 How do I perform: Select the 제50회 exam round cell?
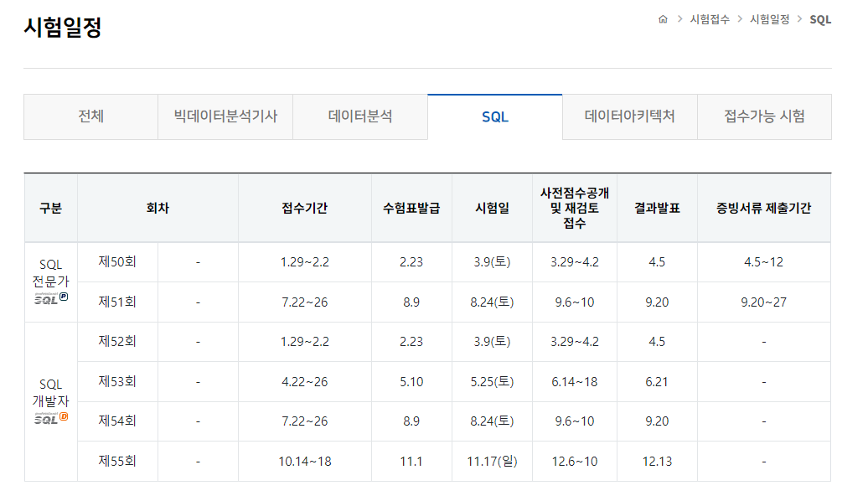pyautogui.click(x=117, y=261)
